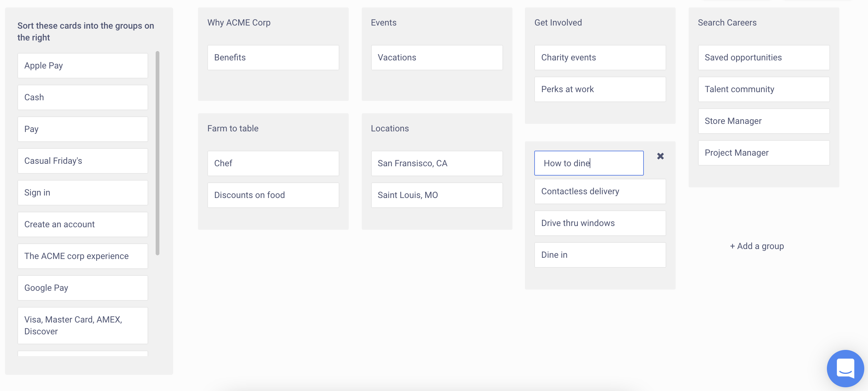
Task: Select the Apple Pay card
Action: (x=83, y=66)
